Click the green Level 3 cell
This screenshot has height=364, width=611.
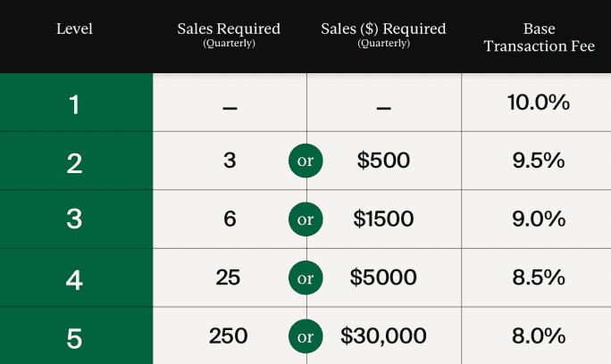(75, 219)
